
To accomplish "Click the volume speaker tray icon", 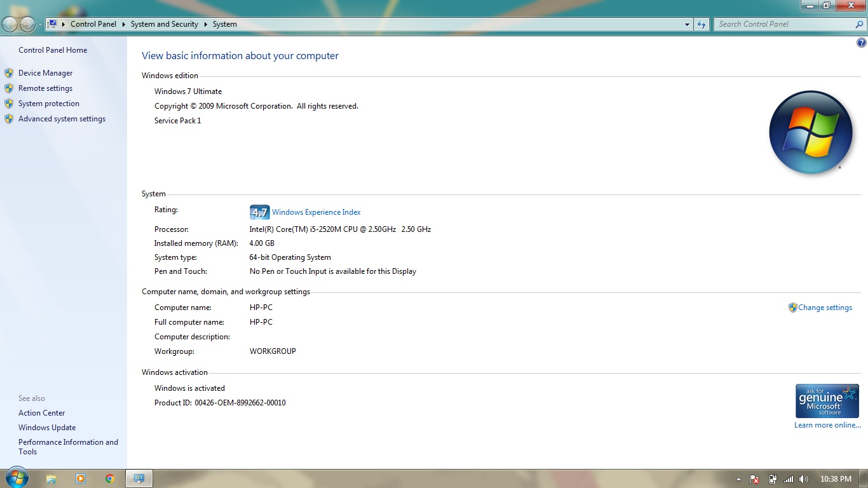I will click(x=804, y=479).
